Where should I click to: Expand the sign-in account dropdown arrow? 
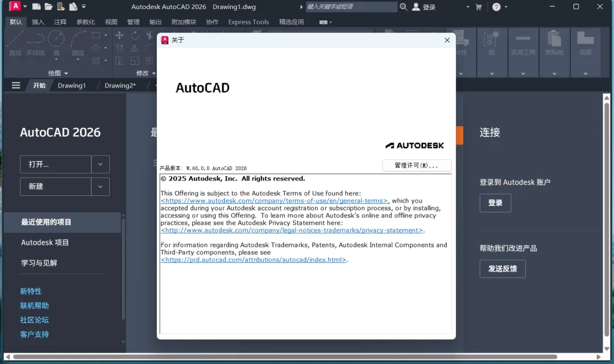point(467,7)
